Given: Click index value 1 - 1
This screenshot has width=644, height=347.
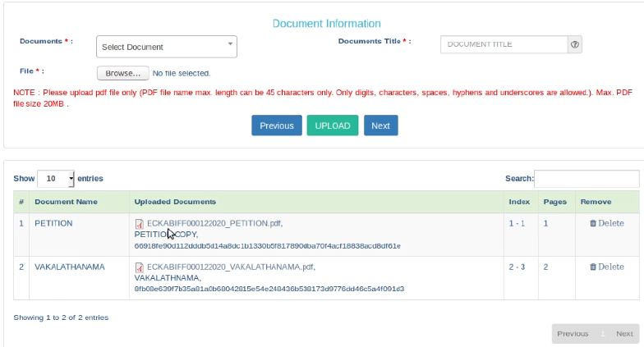Looking at the screenshot, I should tap(517, 223).
